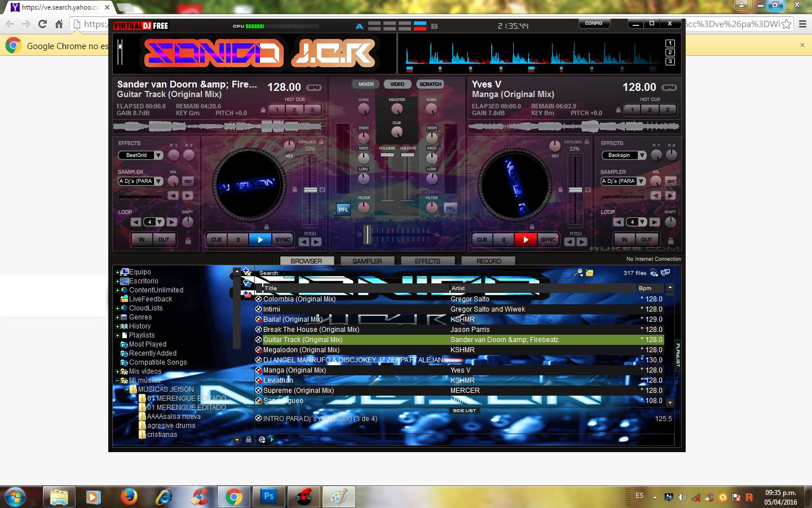
Task: Nudge right deck pitch up arrow
Action: pyautogui.click(x=582, y=242)
